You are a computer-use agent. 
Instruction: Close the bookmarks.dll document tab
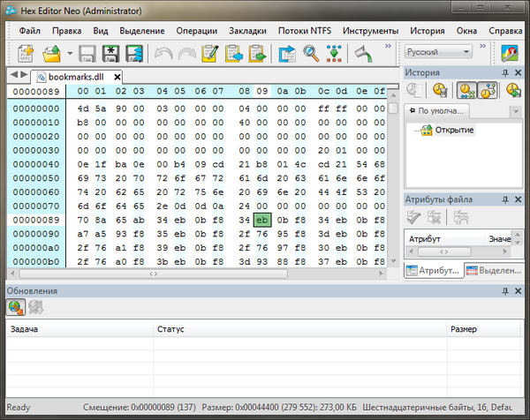117,77
